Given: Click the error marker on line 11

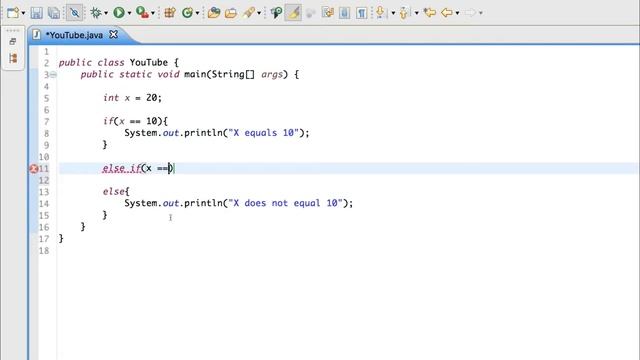Looking at the screenshot, I should click(34, 169).
